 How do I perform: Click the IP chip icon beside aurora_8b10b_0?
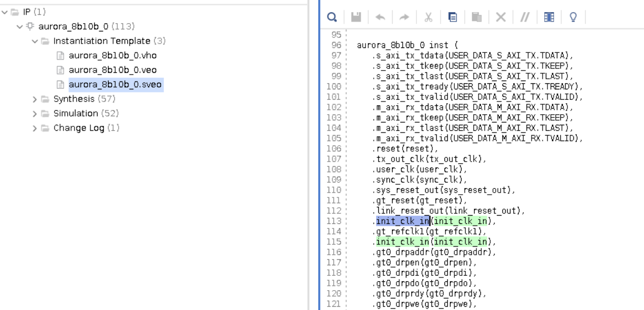coord(30,26)
